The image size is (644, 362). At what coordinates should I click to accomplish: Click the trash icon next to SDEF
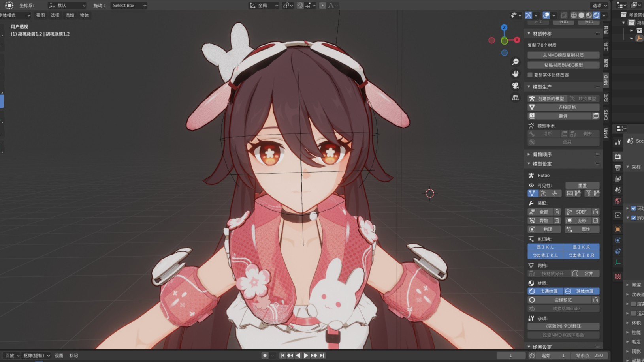tap(595, 212)
